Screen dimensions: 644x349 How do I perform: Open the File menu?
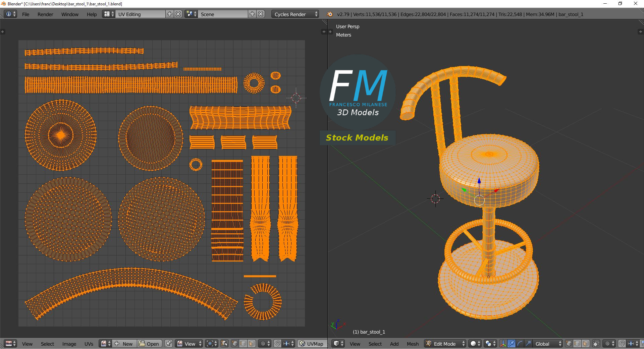point(25,14)
